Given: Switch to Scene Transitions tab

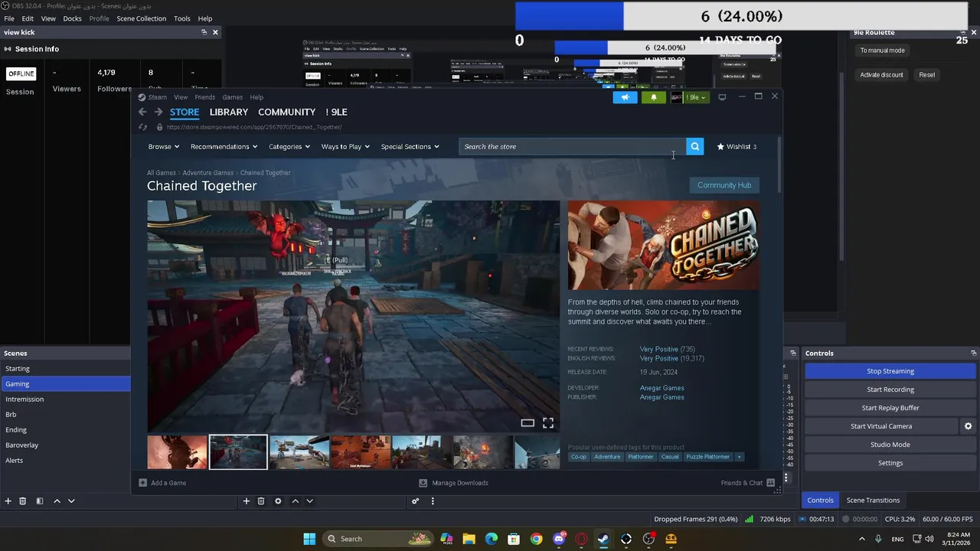Looking at the screenshot, I should coord(873,500).
